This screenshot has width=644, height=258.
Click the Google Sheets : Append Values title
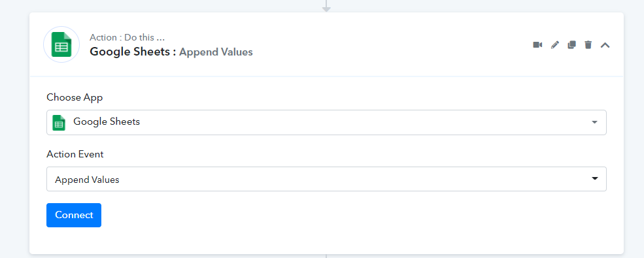point(171,52)
